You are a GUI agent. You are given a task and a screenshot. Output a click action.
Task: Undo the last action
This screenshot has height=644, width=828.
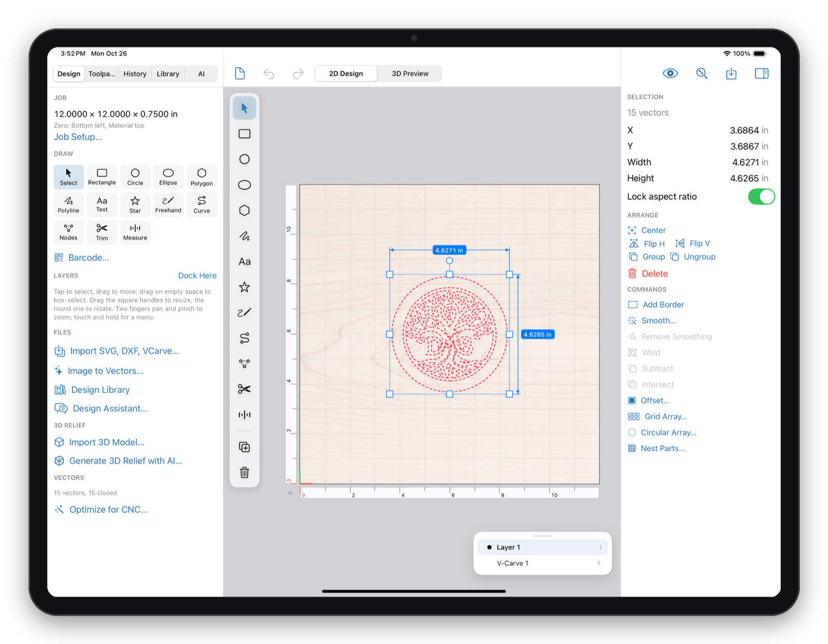click(269, 73)
